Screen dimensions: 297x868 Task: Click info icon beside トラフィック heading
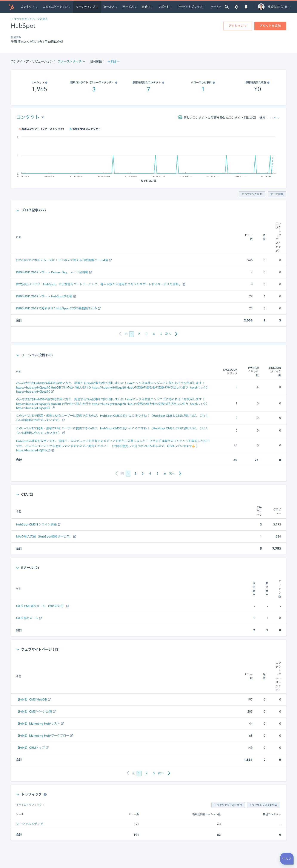click(x=45, y=794)
